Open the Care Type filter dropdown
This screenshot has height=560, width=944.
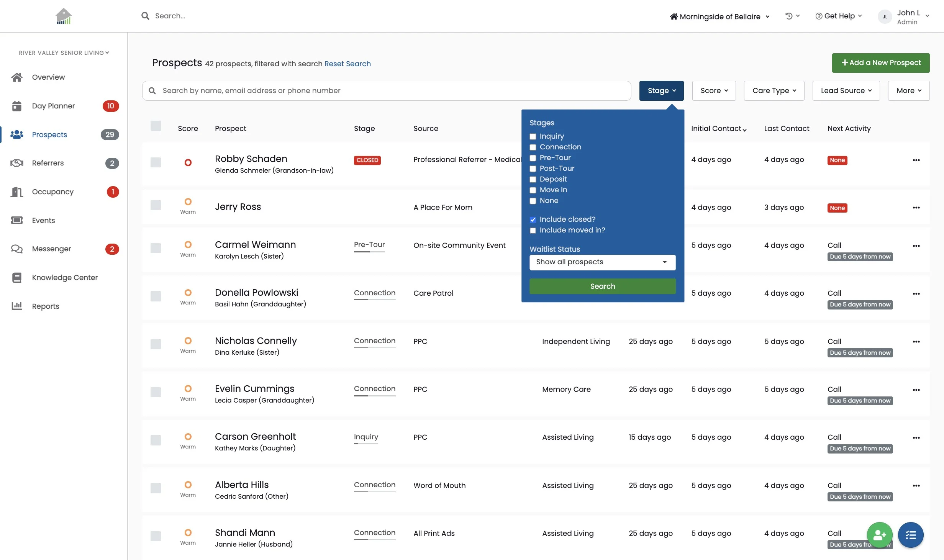pyautogui.click(x=774, y=91)
